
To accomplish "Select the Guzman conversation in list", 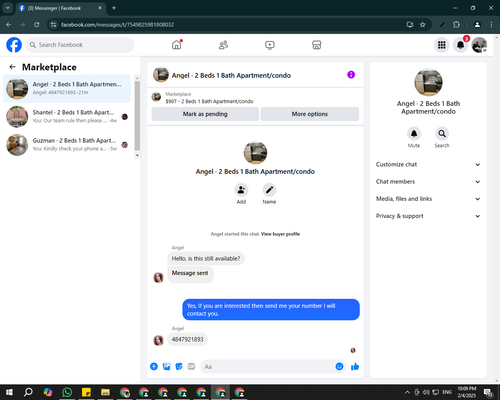I will point(67,145).
